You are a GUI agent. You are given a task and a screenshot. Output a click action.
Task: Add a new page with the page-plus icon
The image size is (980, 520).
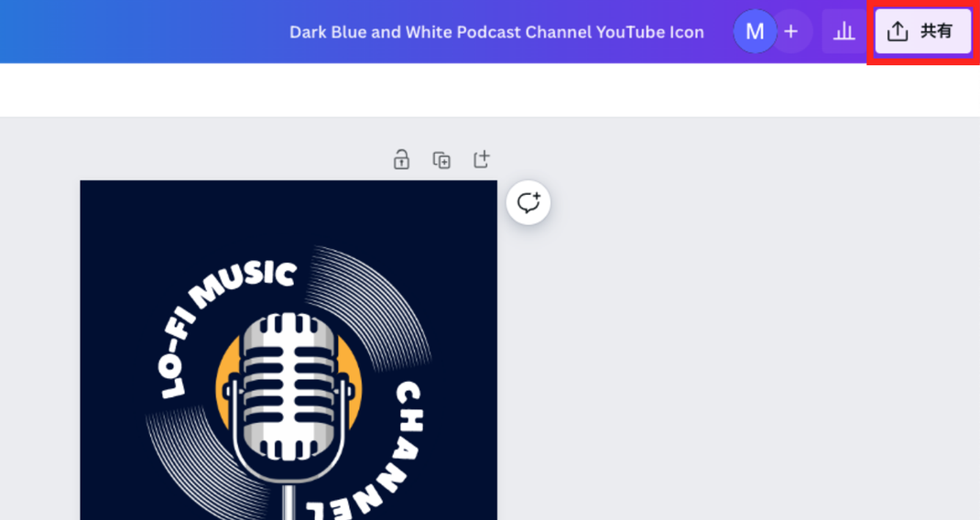click(x=481, y=159)
